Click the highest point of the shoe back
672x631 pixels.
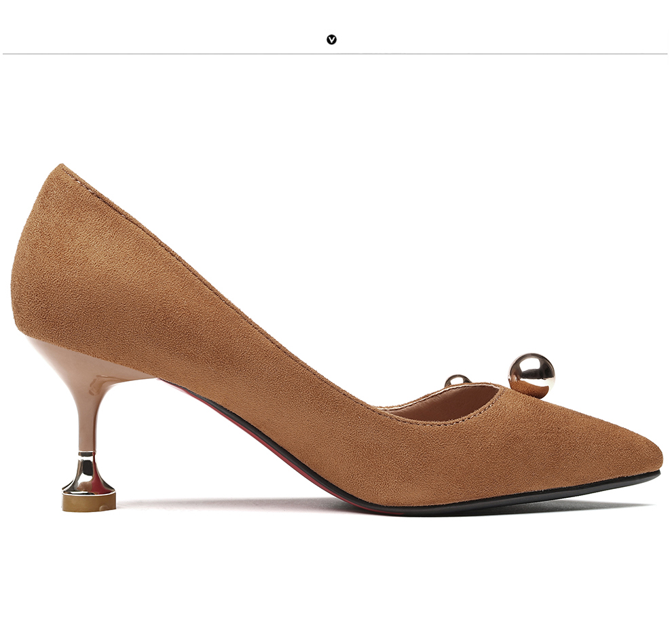(61, 166)
